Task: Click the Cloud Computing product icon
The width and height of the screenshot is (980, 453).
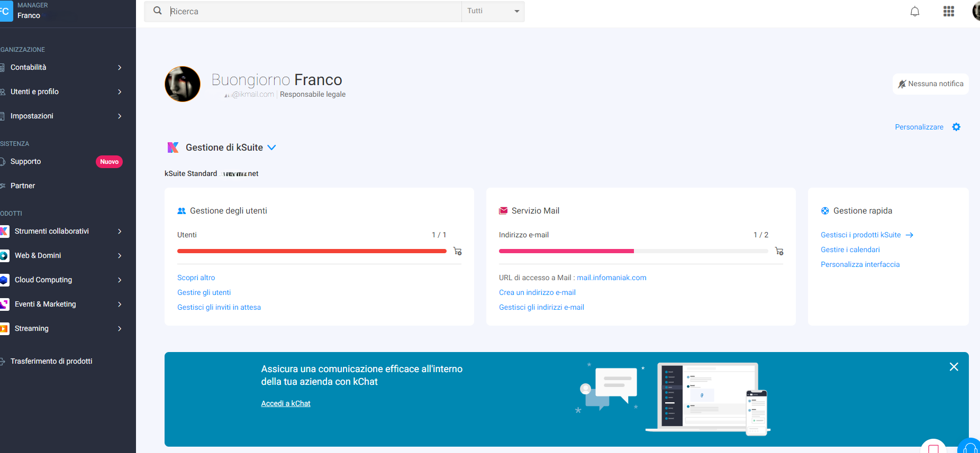Action: point(4,280)
